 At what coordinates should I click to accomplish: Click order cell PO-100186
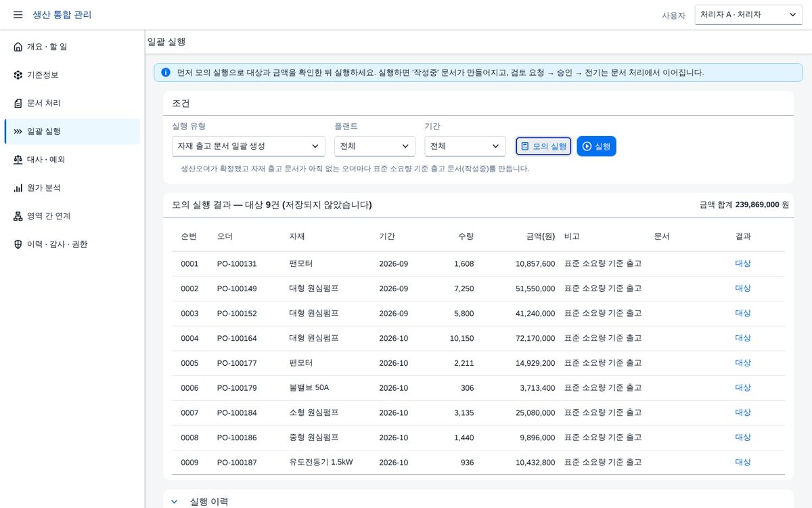pyautogui.click(x=237, y=438)
